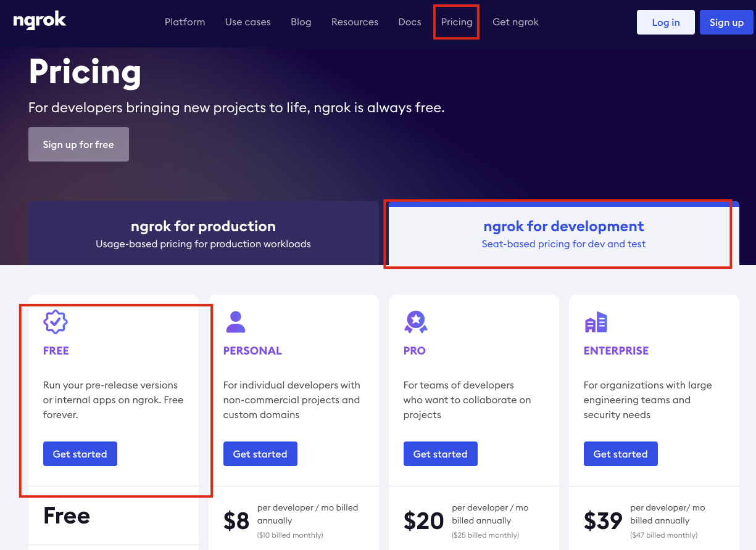
Task: Click the Enterprise plan building icon
Action: [596, 322]
